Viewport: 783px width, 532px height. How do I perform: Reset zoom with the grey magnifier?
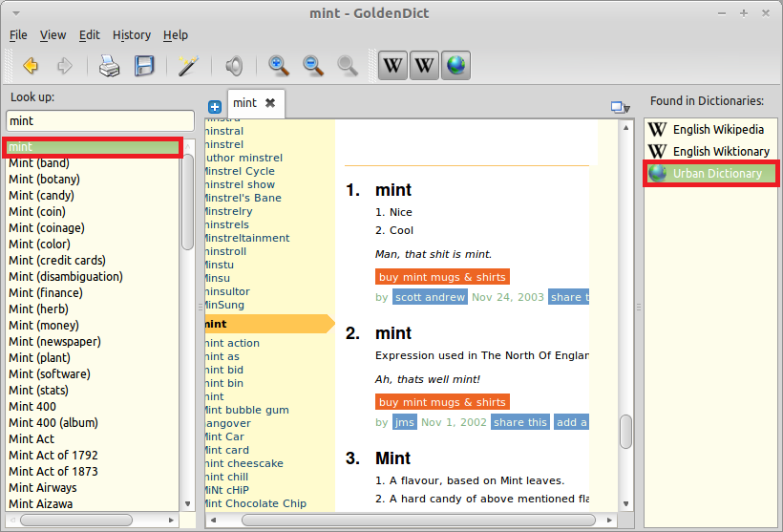point(348,66)
